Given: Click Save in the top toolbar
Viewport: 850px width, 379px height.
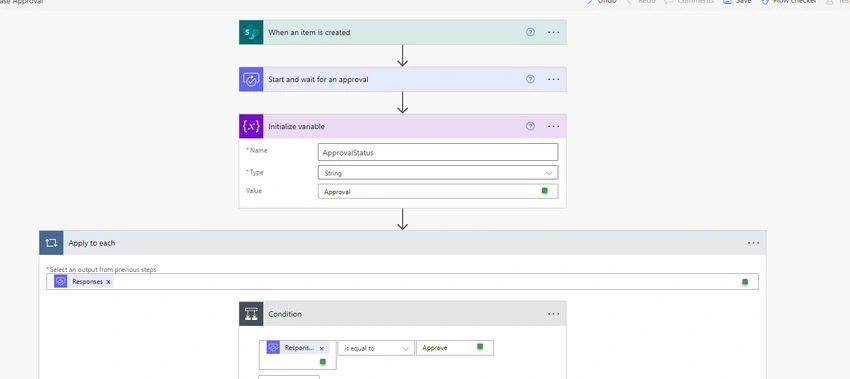Looking at the screenshot, I should coord(737,2).
